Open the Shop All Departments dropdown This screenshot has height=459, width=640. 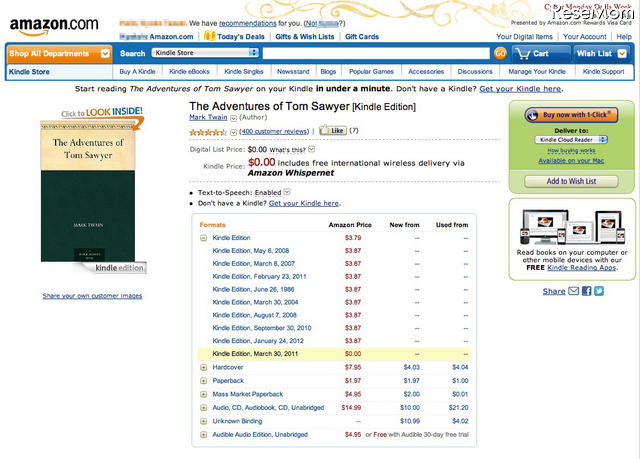pyautogui.click(x=59, y=53)
